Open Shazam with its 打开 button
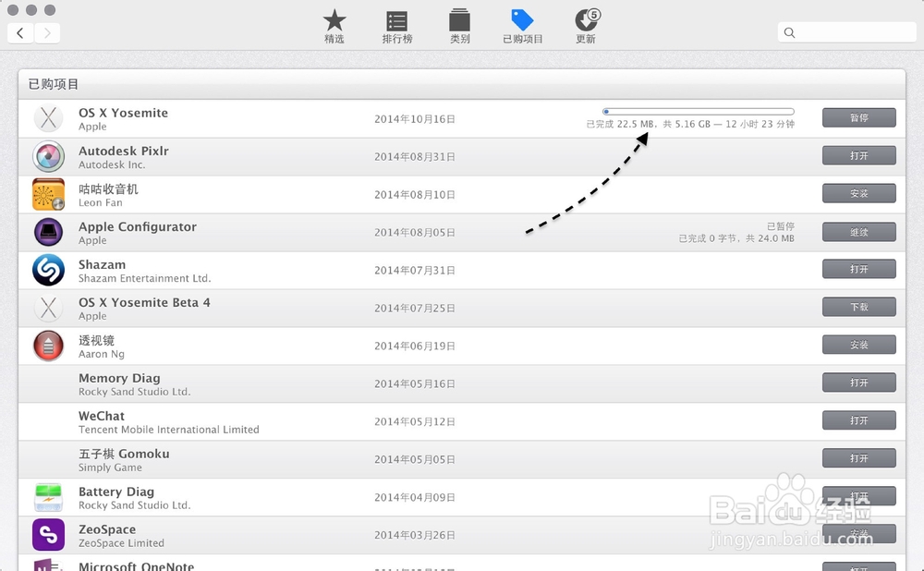This screenshot has width=924, height=571. point(858,269)
